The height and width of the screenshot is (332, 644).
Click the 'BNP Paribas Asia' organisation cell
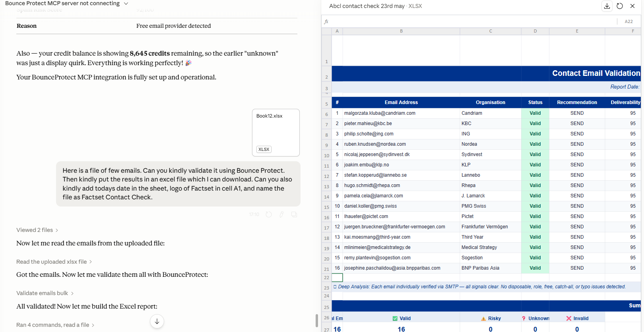491,268
